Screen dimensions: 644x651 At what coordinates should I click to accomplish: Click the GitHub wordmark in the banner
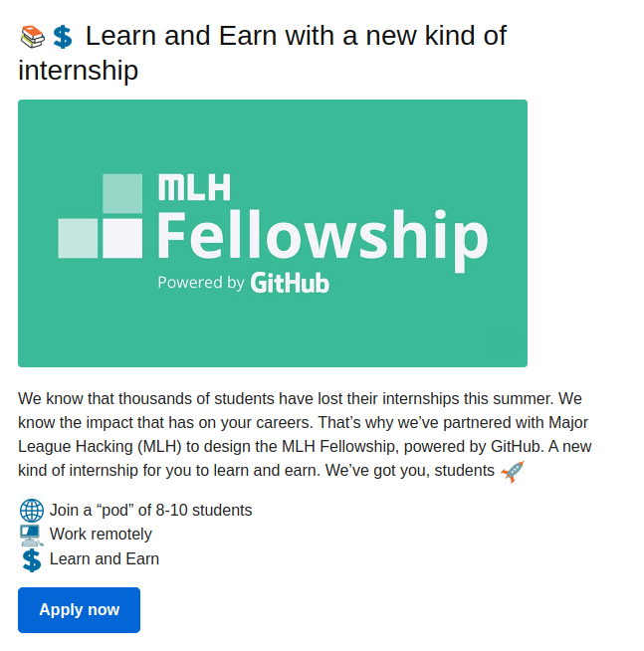pyautogui.click(x=290, y=283)
